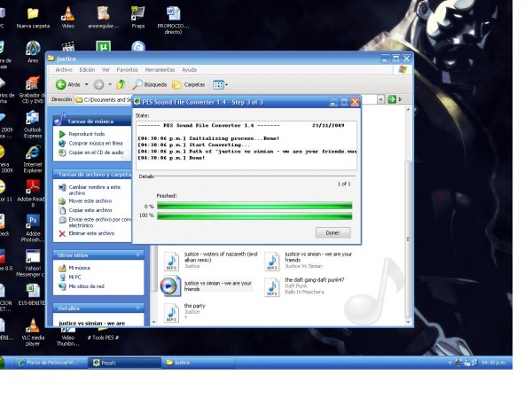Toggle the Carpetas folders pane
This screenshot has height=399, width=532.
click(x=189, y=84)
